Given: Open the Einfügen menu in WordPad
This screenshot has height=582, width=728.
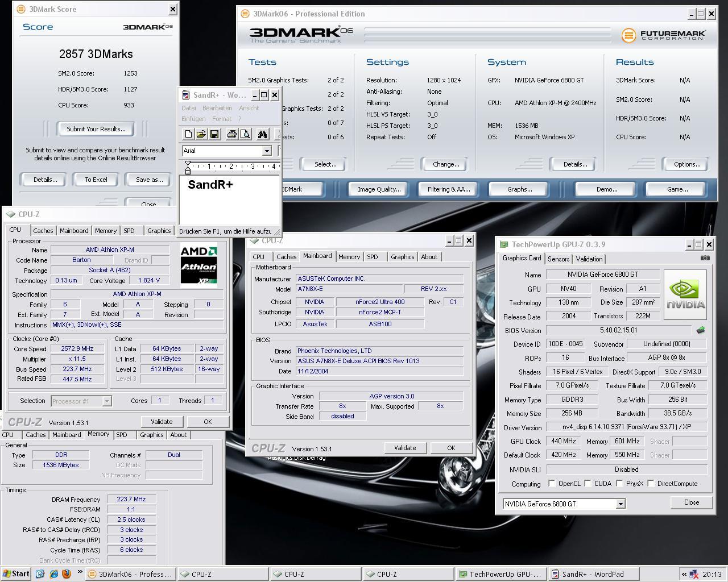Looking at the screenshot, I should click(193, 119).
